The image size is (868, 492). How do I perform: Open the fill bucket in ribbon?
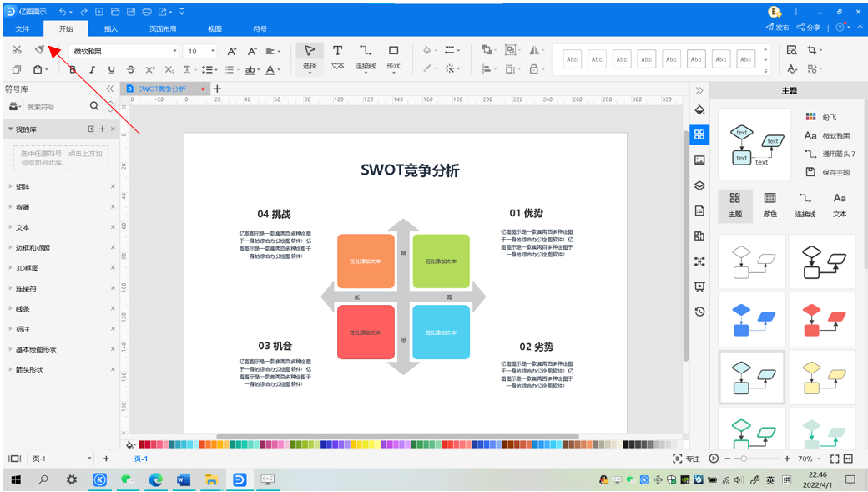point(426,50)
